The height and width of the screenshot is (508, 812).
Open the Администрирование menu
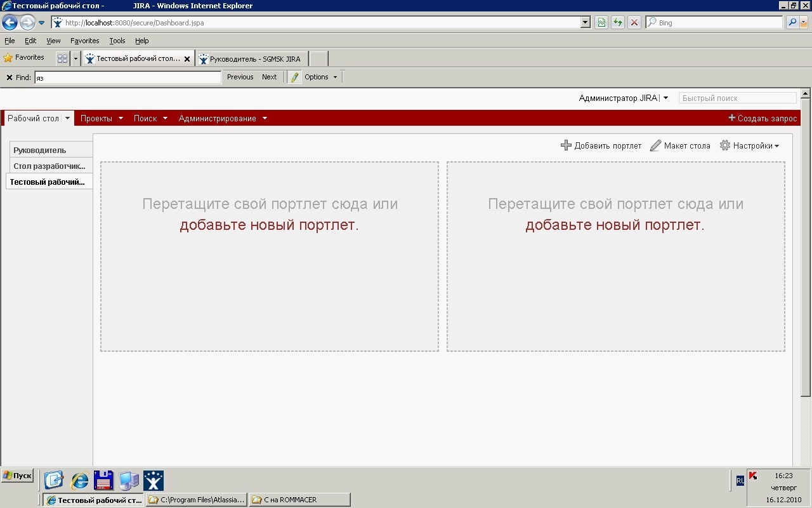(223, 118)
